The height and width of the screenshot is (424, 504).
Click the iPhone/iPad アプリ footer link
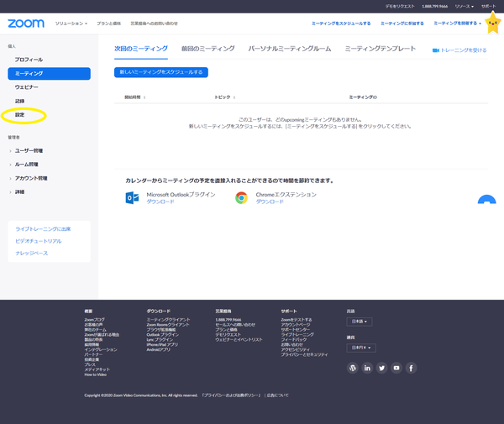tap(162, 345)
